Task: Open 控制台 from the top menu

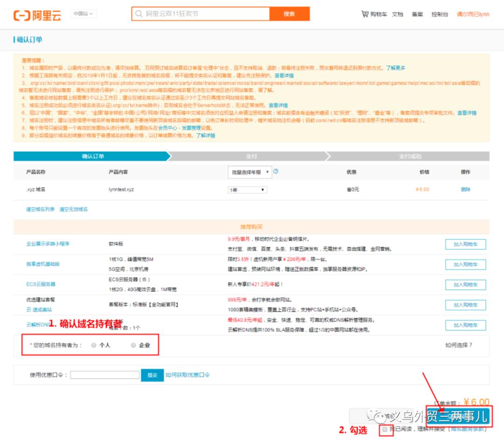Action: coord(439,14)
